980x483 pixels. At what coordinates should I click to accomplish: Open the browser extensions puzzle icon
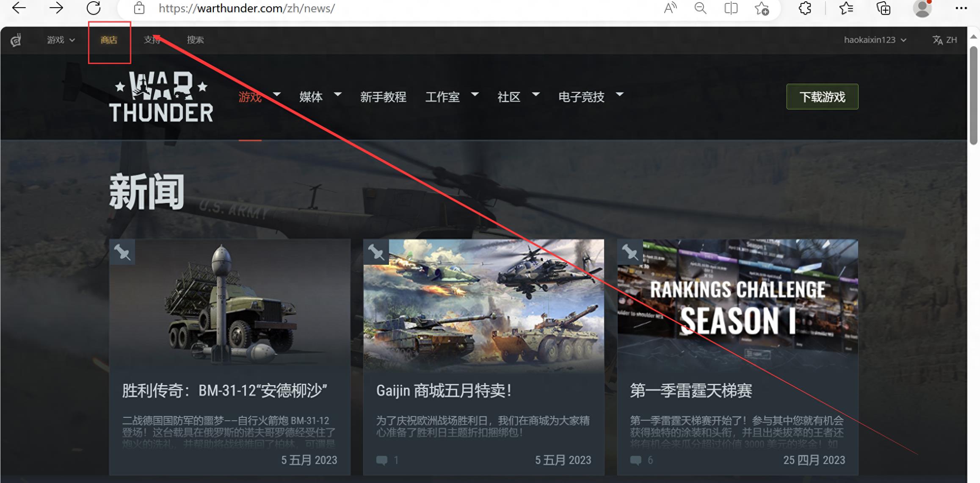tap(805, 8)
